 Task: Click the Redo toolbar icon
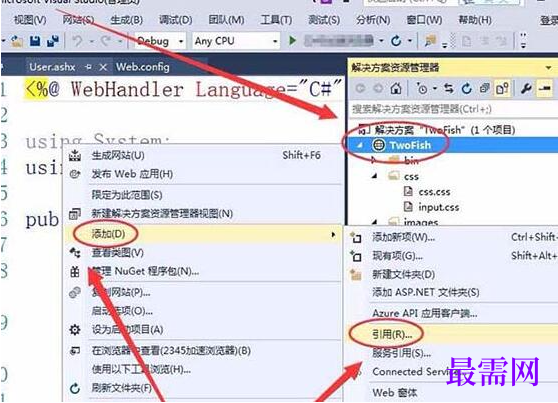pyautogui.click(x=105, y=41)
